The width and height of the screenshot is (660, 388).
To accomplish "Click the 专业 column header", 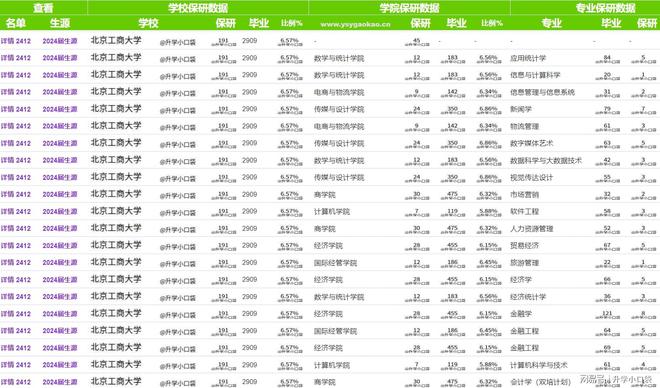I will [x=551, y=23].
